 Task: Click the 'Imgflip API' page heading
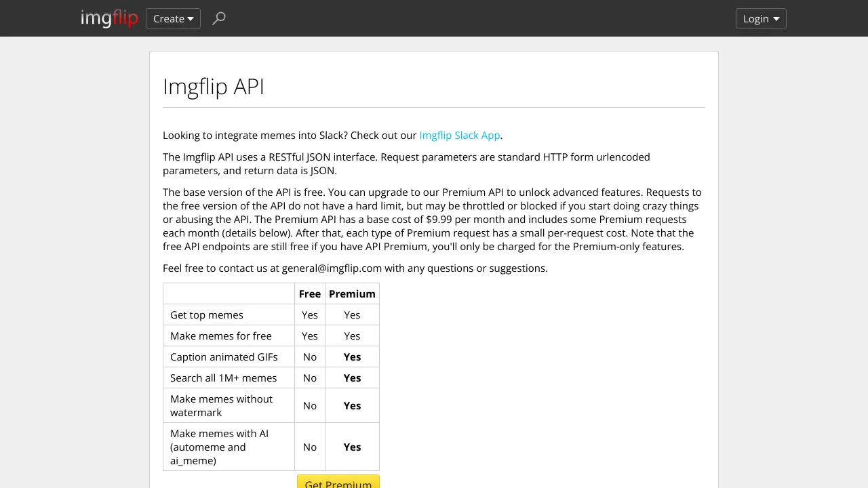(214, 87)
